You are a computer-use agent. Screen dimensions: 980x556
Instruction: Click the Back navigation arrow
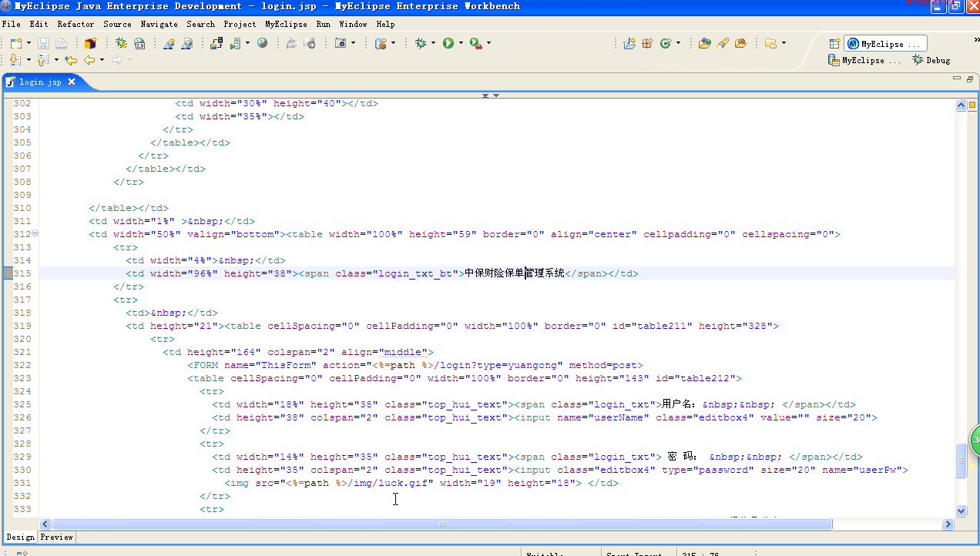(89, 59)
